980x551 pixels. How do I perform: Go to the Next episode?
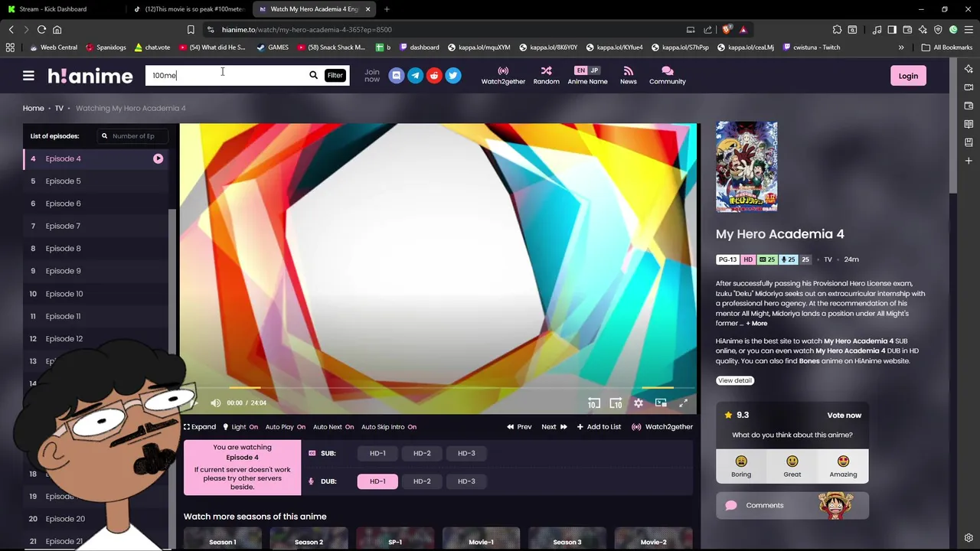click(x=554, y=427)
